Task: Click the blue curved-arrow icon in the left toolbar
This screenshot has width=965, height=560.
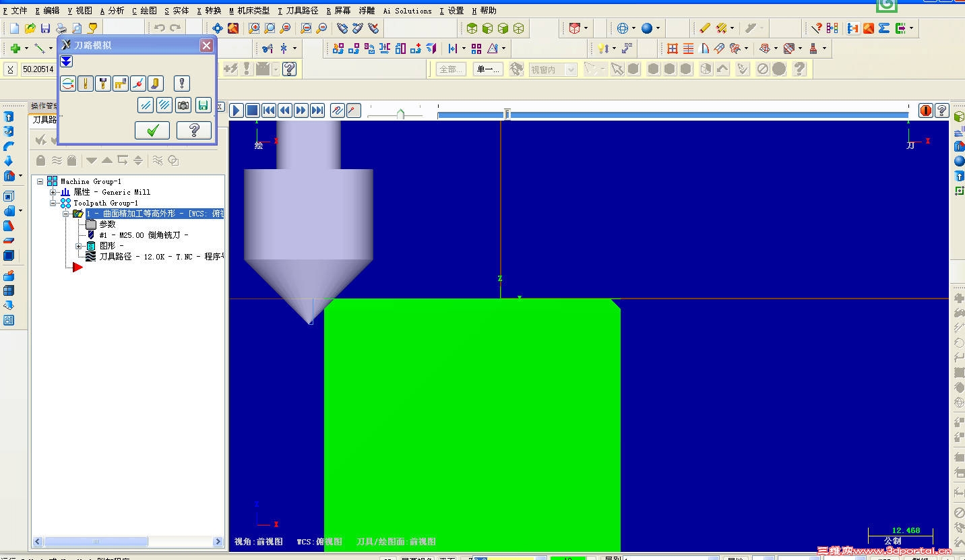Action: tap(9, 146)
